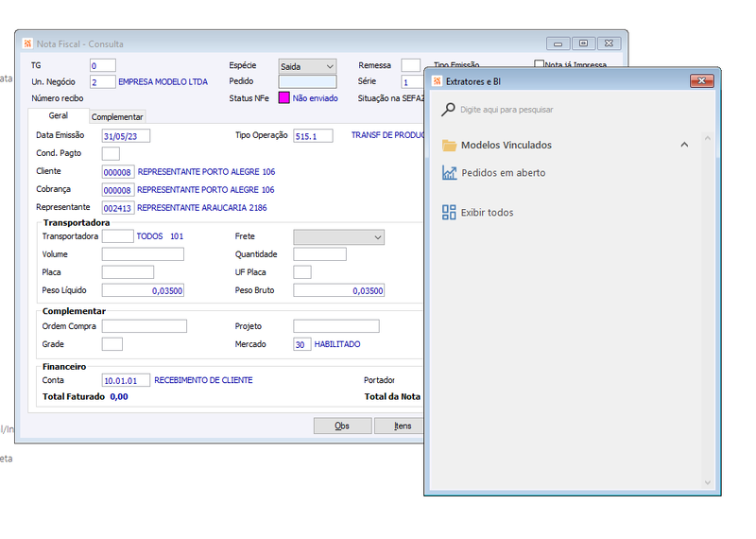Image resolution: width=756 pixels, height=539 pixels.
Task: Click the Cliente code field
Action: [x=118, y=172]
